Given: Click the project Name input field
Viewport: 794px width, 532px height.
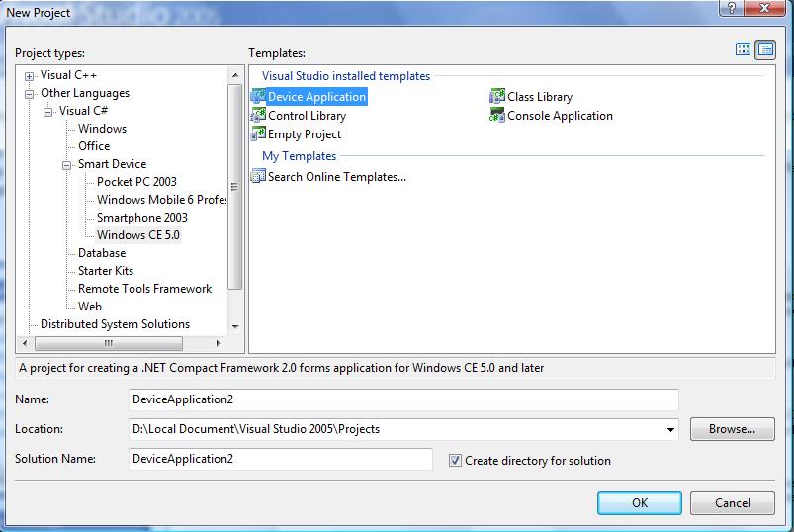Looking at the screenshot, I should tap(403, 399).
